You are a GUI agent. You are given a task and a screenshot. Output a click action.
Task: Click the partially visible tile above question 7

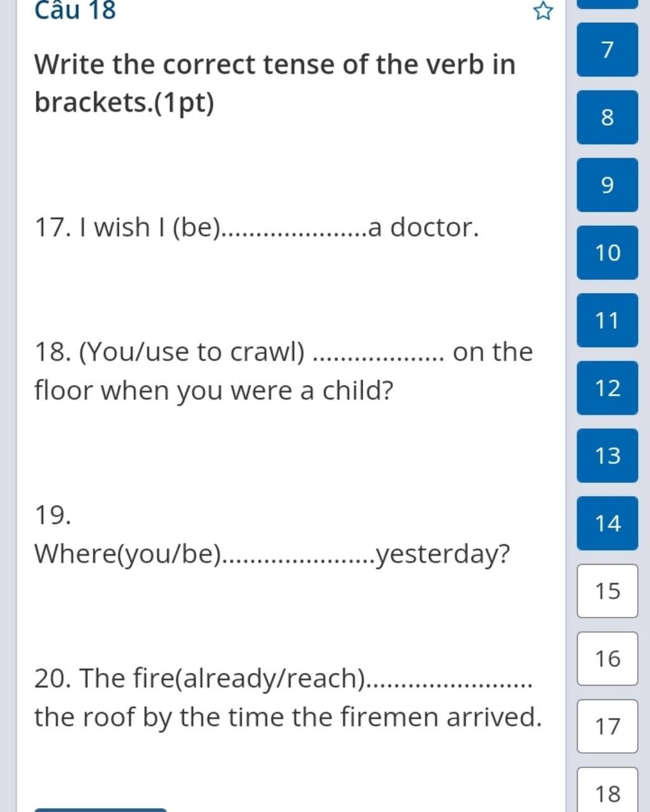tap(607, 4)
